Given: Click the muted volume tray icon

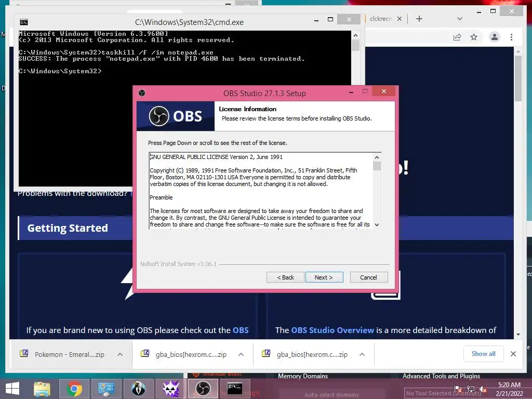Looking at the screenshot, I should point(483,389).
